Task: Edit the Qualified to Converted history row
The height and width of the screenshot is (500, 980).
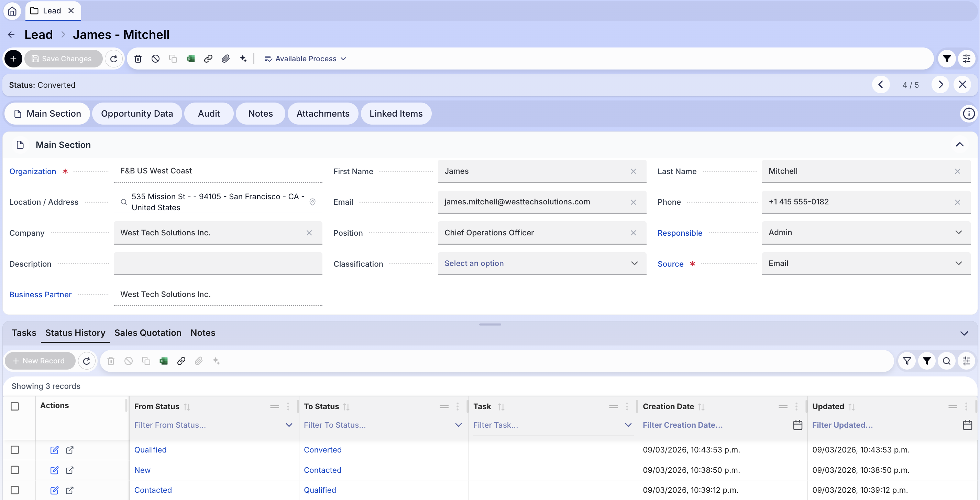Action: coord(54,450)
